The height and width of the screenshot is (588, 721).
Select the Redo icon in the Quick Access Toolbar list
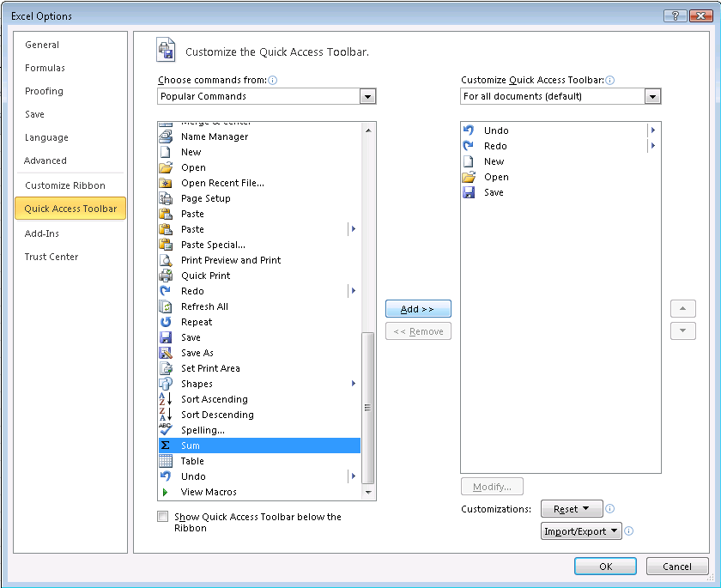tap(469, 146)
